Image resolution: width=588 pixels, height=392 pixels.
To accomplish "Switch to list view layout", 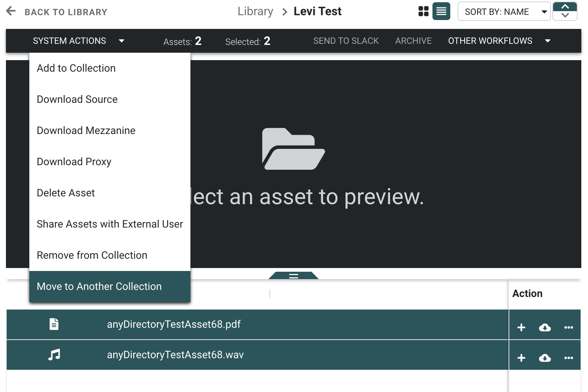I will [441, 11].
